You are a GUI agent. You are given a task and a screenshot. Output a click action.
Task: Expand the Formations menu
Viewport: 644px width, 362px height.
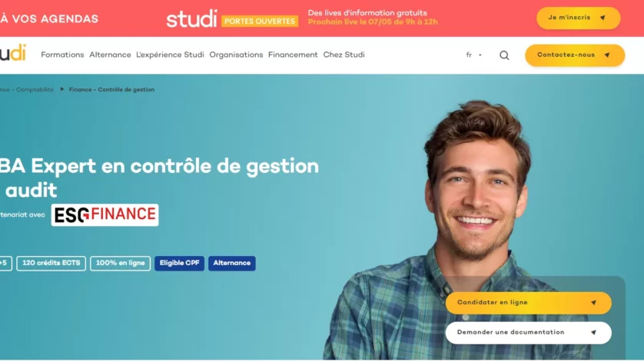click(x=62, y=55)
